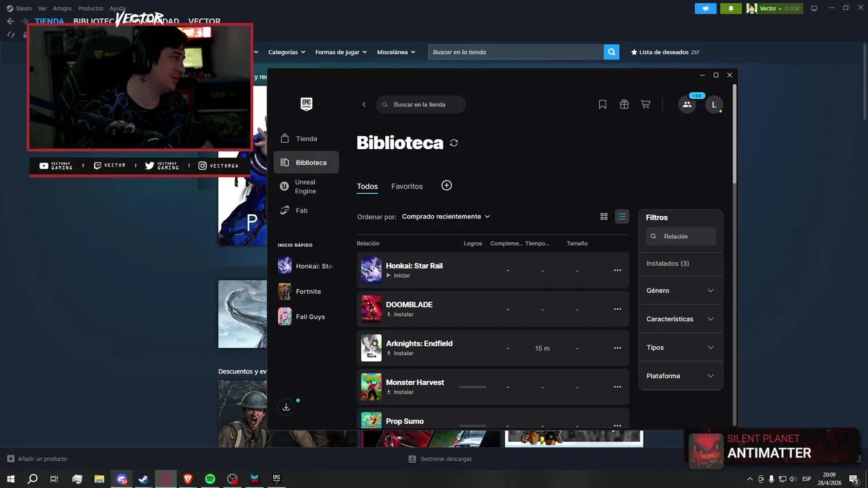Image resolution: width=868 pixels, height=488 pixels.
Task: Click the Epic window vertical scrollbar
Action: [x=734, y=132]
